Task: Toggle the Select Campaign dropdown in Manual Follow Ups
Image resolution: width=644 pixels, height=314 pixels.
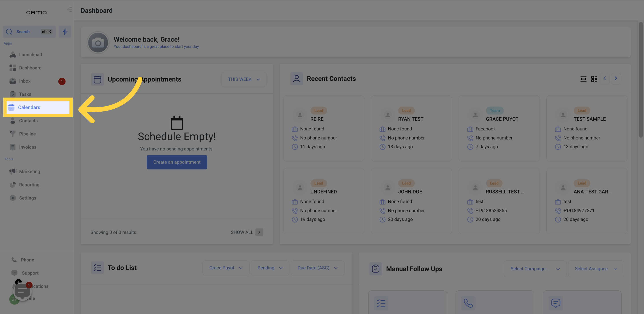Action: 534,268
